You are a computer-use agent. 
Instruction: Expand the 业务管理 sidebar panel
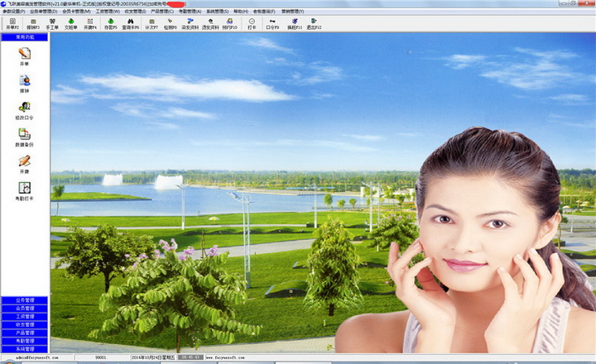[x=25, y=300]
